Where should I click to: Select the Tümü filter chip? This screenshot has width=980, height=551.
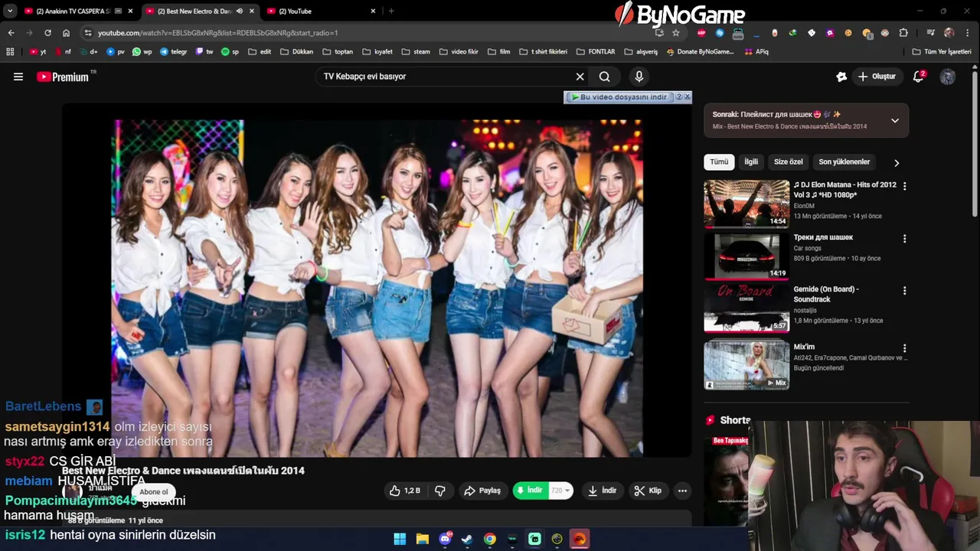719,162
